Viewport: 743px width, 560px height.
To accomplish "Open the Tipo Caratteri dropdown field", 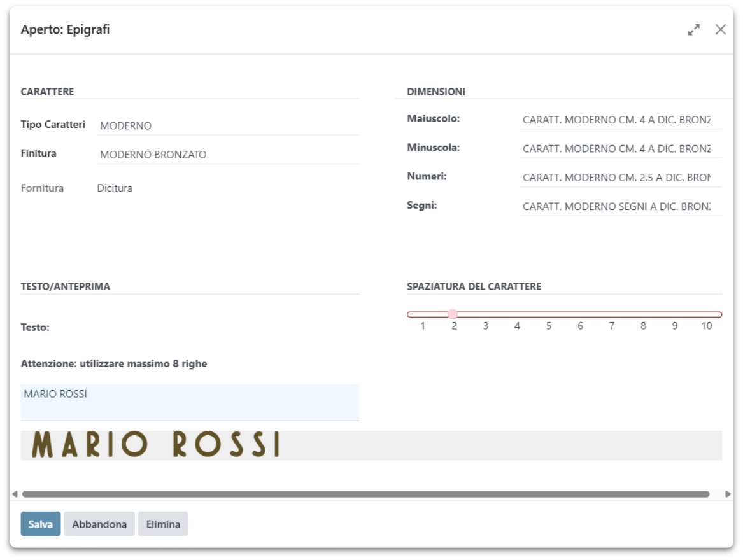I will tap(227, 126).
